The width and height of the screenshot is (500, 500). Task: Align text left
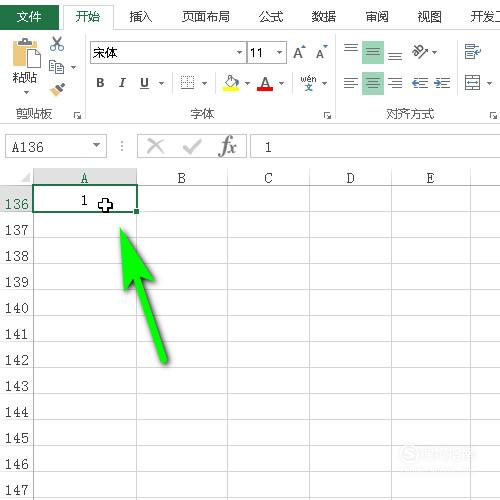coord(351,83)
